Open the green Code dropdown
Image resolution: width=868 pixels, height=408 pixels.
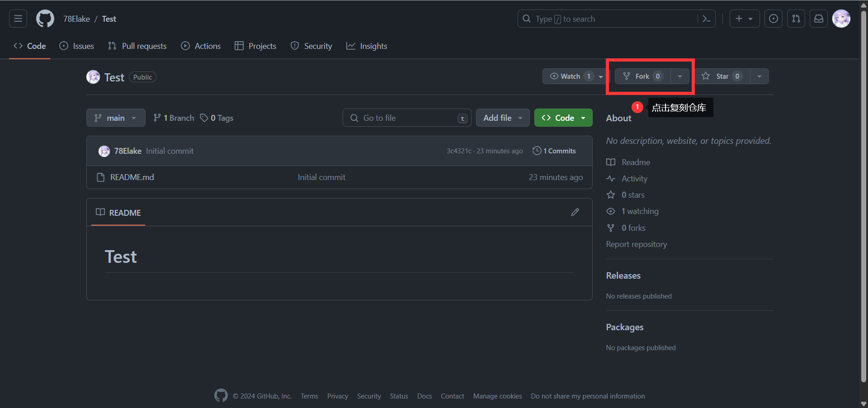[563, 118]
